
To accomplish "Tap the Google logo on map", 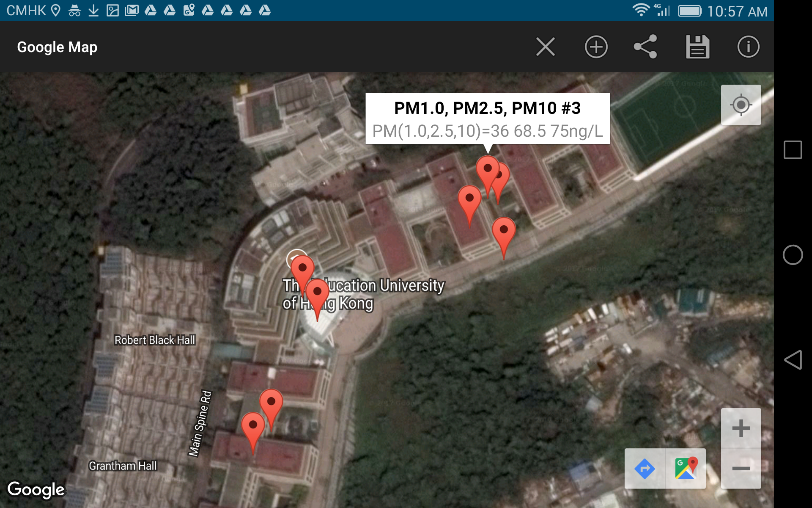I will pos(36,490).
